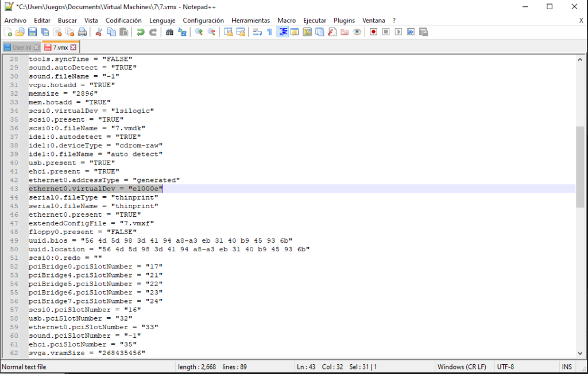Click the Save All toolbar icon
The height and width of the screenshot is (374, 588).
45,32
